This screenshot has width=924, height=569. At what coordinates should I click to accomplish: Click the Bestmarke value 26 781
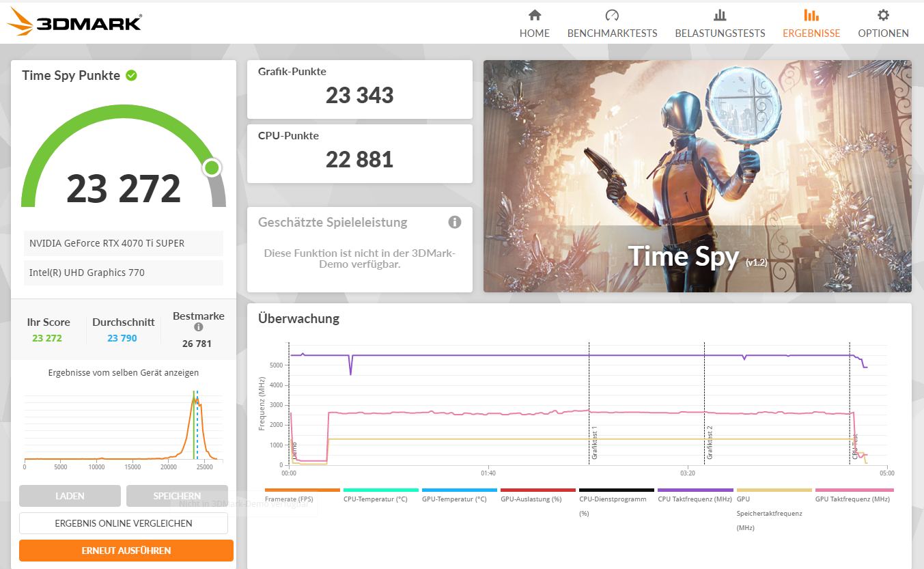tap(197, 344)
